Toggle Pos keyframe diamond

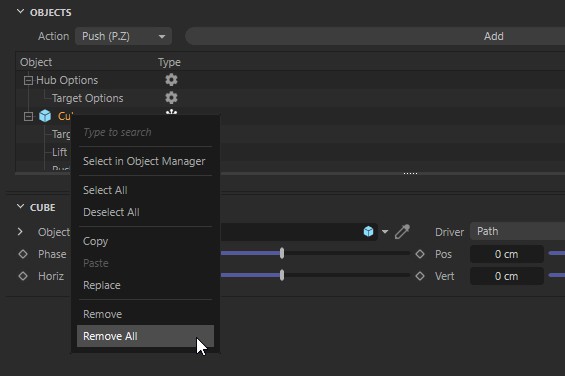click(420, 254)
